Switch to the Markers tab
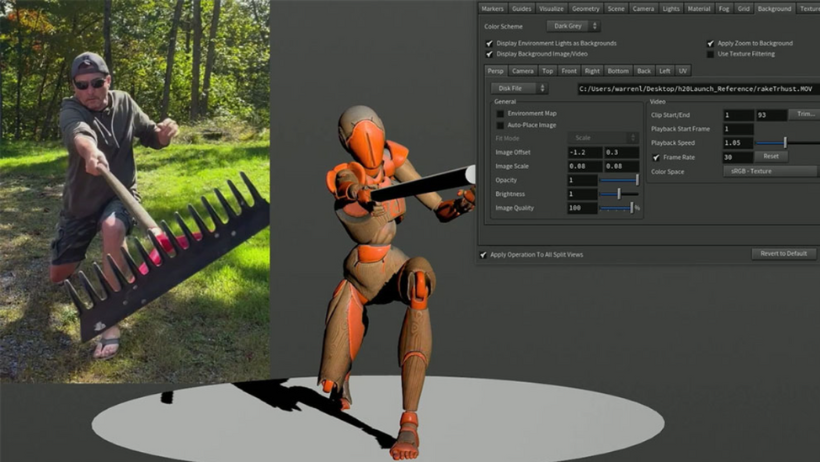820x462 pixels. click(x=492, y=8)
